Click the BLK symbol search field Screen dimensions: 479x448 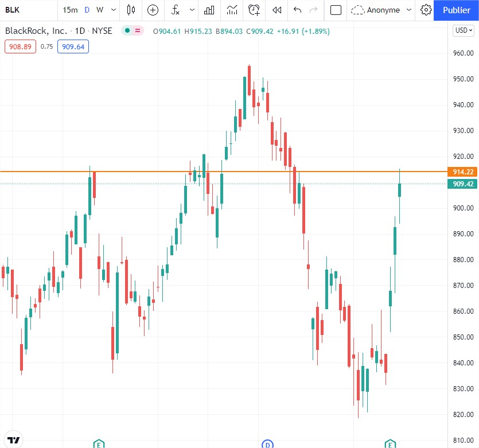[x=28, y=10]
